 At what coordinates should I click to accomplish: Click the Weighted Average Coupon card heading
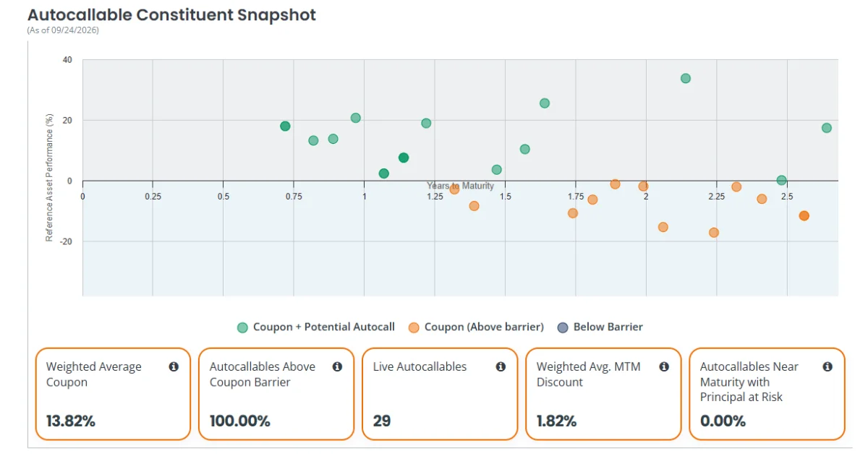tap(94, 374)
